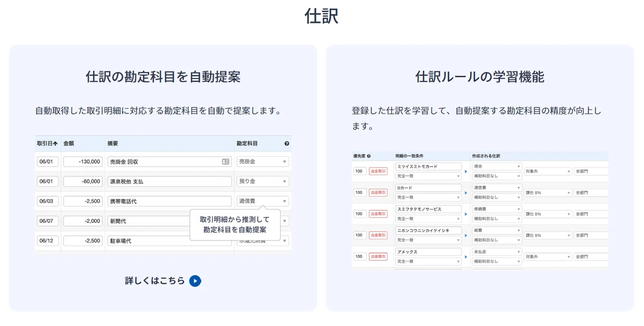
Task: Open the 補助科目なし dropdown below 未払金
Action: [497, 261]
